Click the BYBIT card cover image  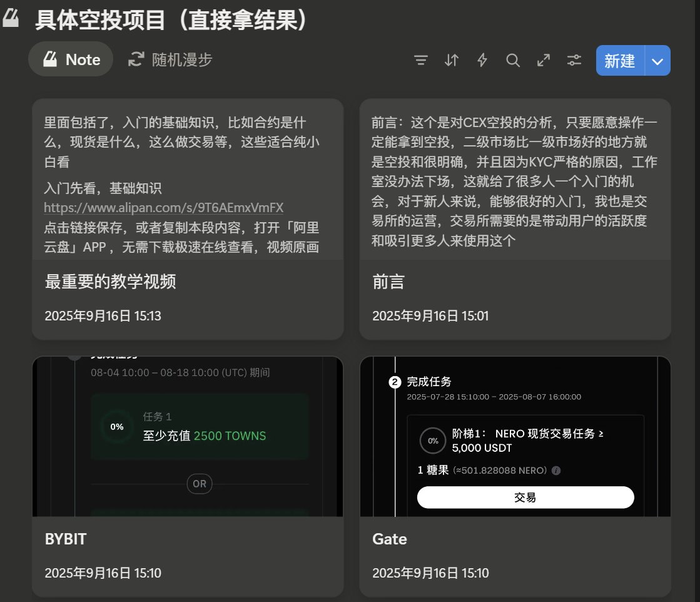pos(188,436)
